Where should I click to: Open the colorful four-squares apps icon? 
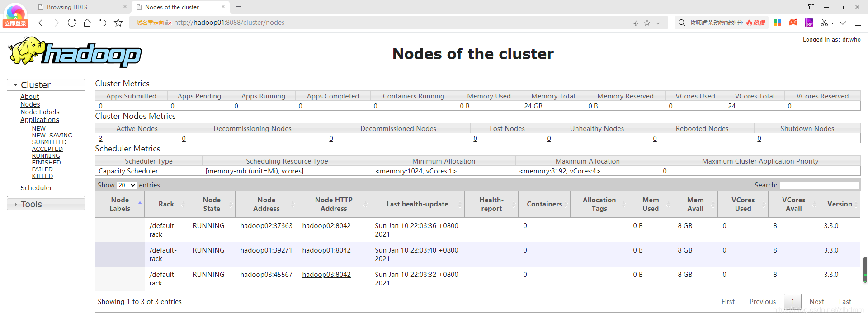pos(778,23)
